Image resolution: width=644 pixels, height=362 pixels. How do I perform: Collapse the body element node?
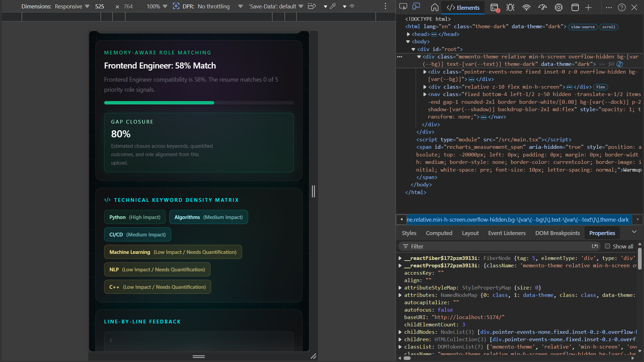tap(408, 42)
